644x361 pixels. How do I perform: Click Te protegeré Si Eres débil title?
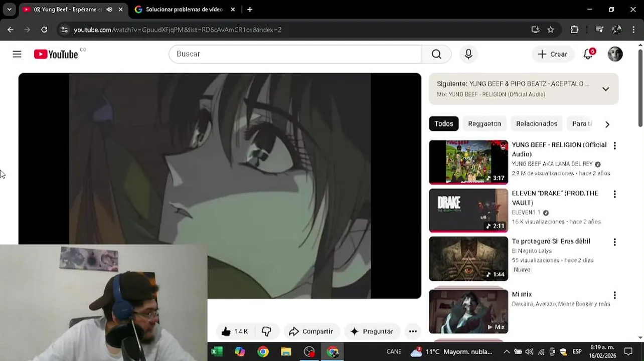pos(551,241)
